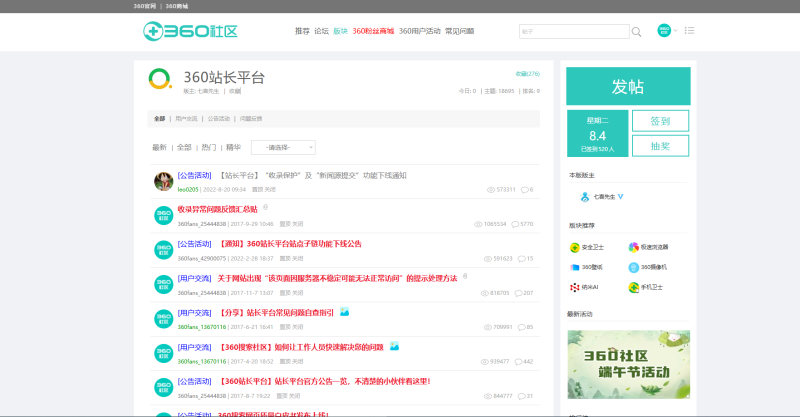
Task: Click the views eye icon showing 591623
Action: pyautogui.click(x=488, y=259)
